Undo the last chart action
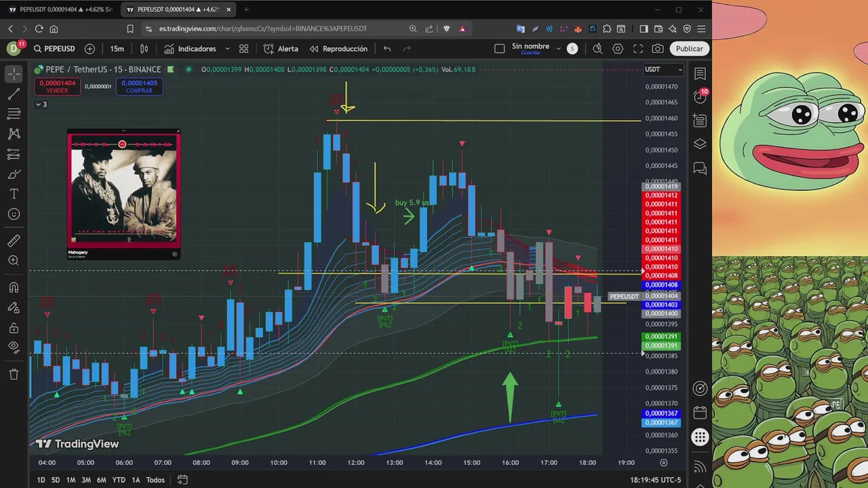 [387, 49]
